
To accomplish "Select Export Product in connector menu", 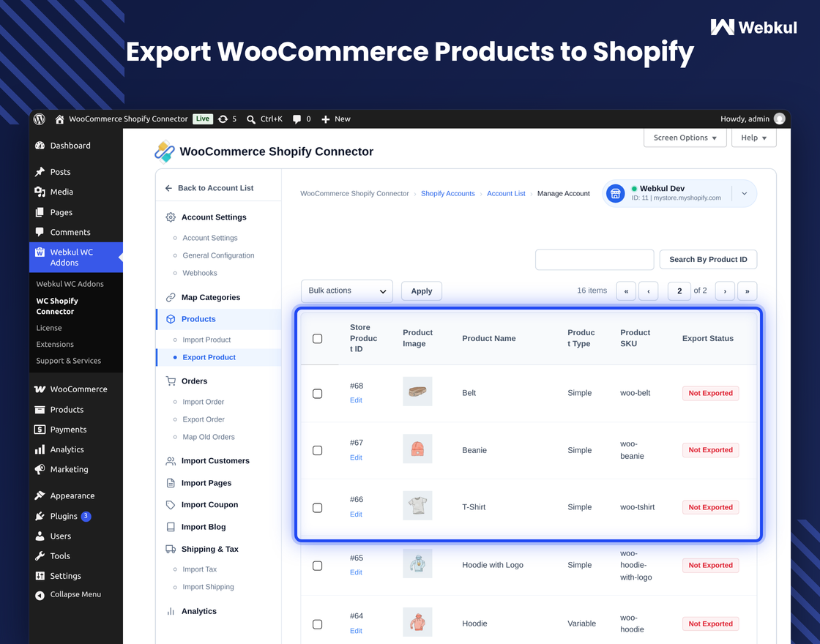I will click(x=209, y=358).
